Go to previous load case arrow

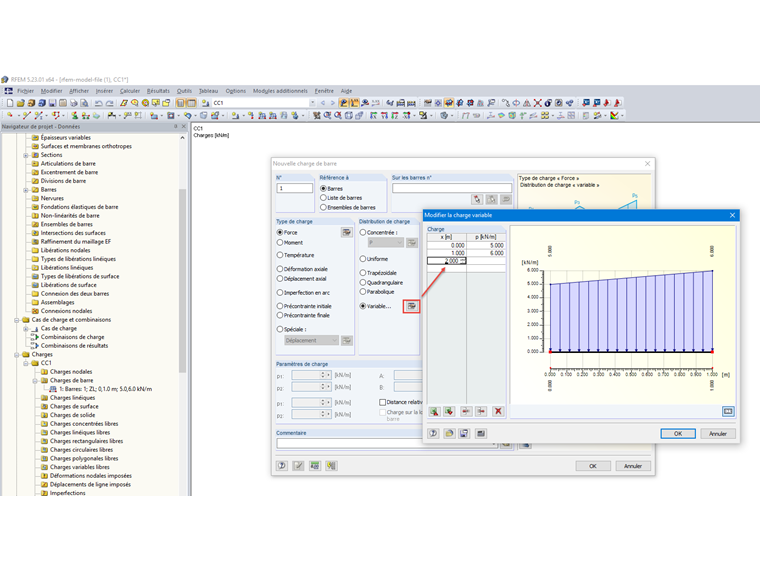323,103
